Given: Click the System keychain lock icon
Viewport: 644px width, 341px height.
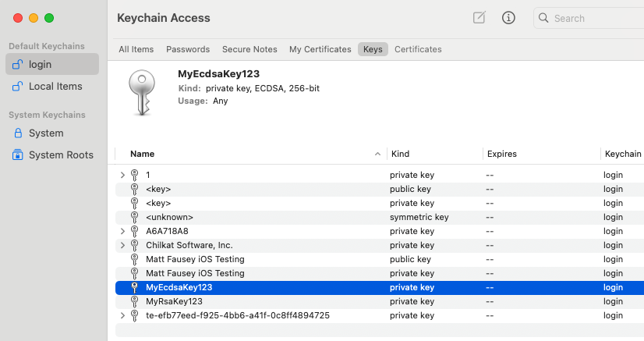Looking at the screenshot, I should (x=18, y=133).
